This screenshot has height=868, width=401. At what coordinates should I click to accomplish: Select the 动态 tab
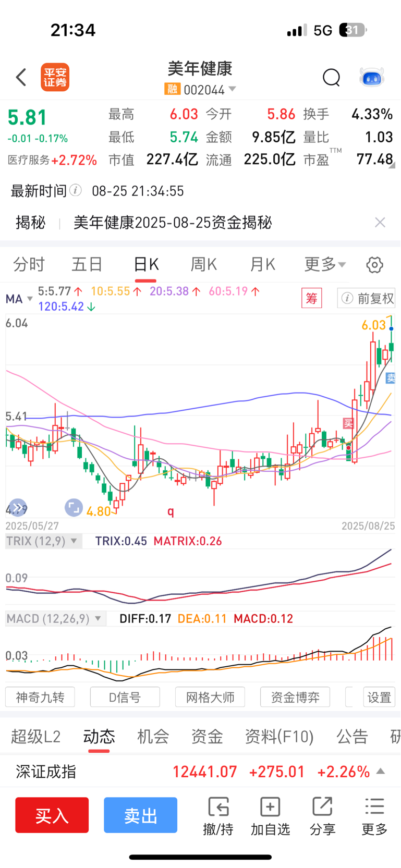99,736
